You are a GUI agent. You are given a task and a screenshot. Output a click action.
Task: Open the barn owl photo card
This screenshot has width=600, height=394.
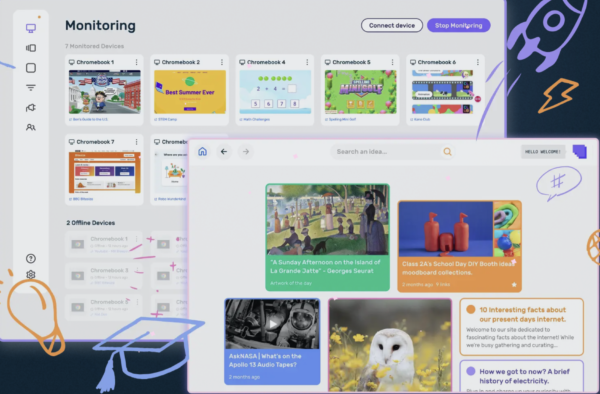[x=390, y=345]
